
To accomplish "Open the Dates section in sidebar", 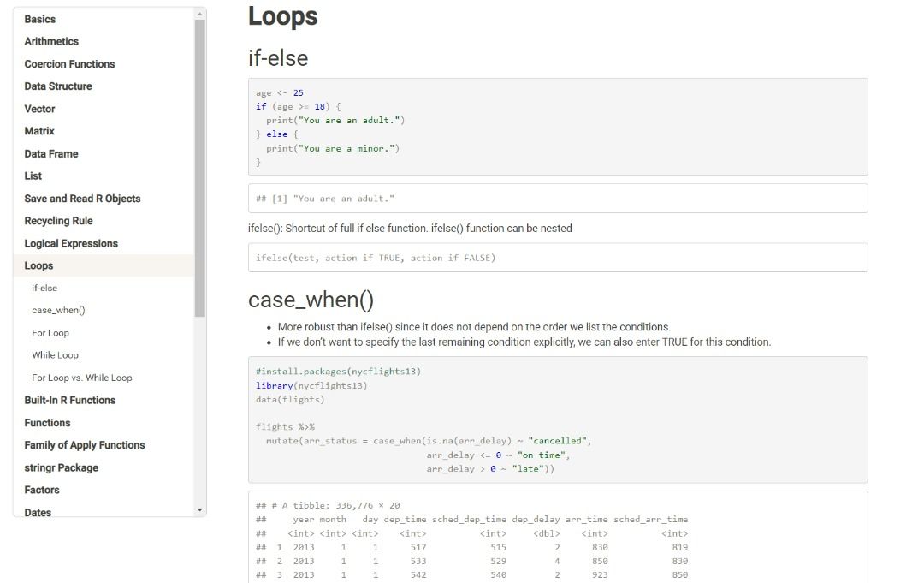I will 38,512.
